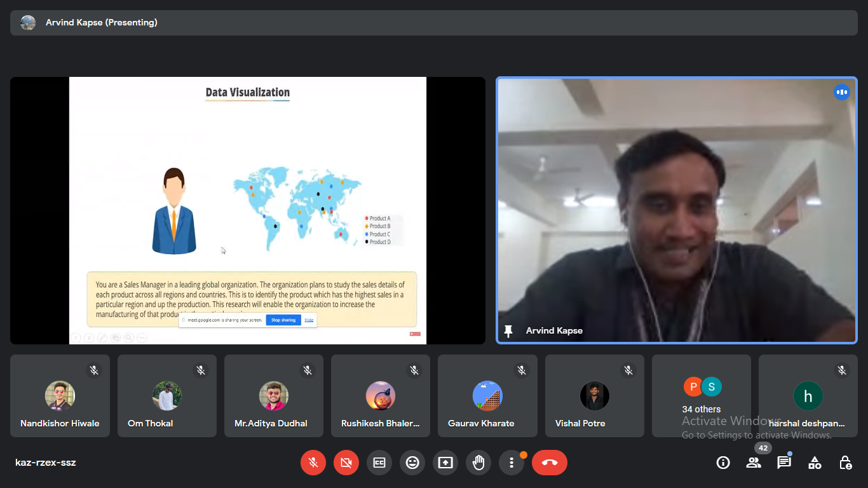The image size is (868, 488).
Task: Select Gaurav Kharate's participant tile
Action: (487, 396)
